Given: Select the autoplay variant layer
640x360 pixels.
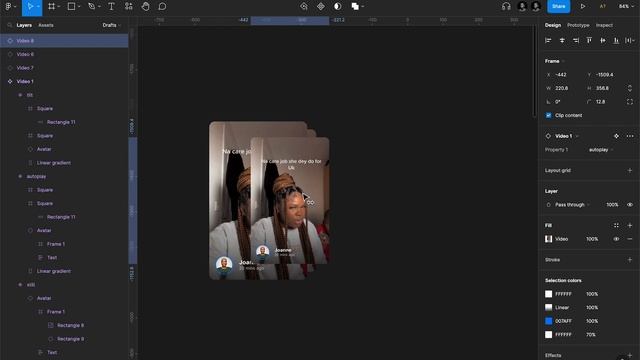Looking at the screenshot, I should click(x=64, y=176).
